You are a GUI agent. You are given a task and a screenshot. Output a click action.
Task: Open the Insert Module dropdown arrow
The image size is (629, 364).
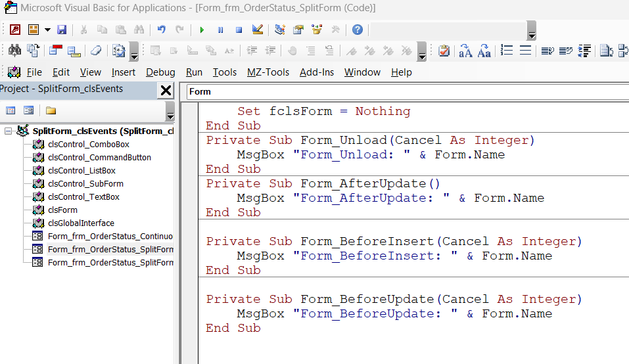tap(47, 30)
